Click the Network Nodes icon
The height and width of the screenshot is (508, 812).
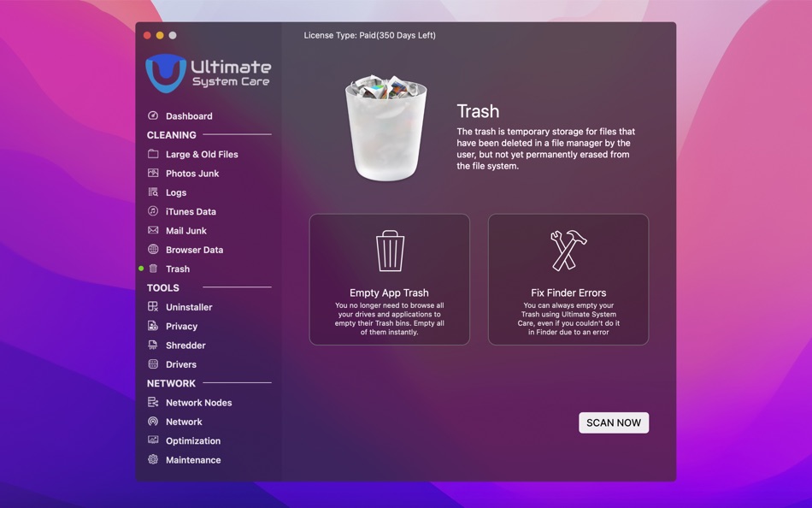(x=153, y=402)
